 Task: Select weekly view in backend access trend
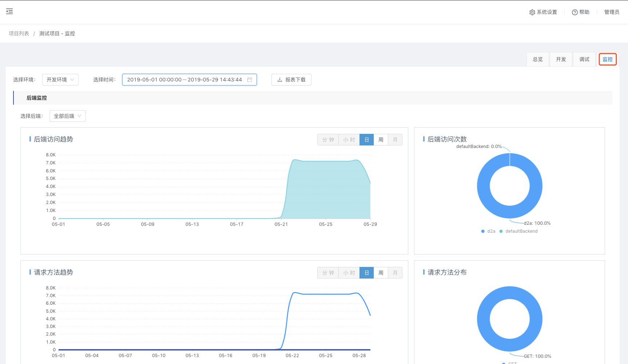point(381,140)
